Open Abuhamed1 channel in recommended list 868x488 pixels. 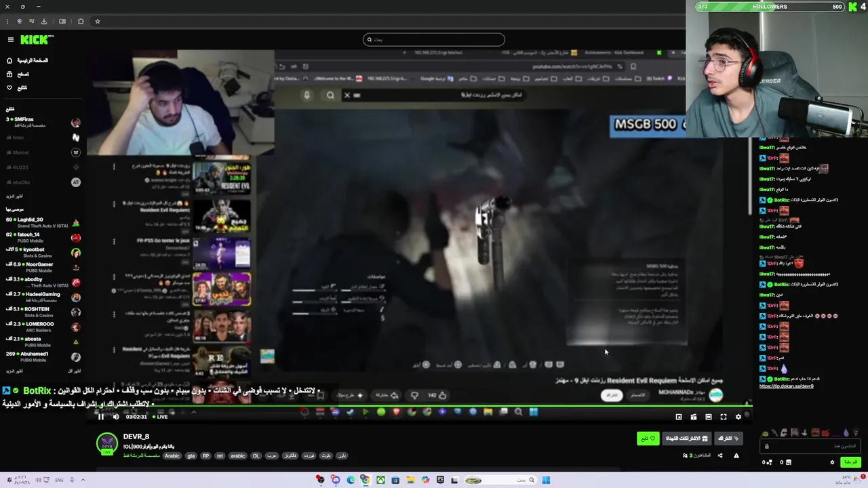pos(42,357)
